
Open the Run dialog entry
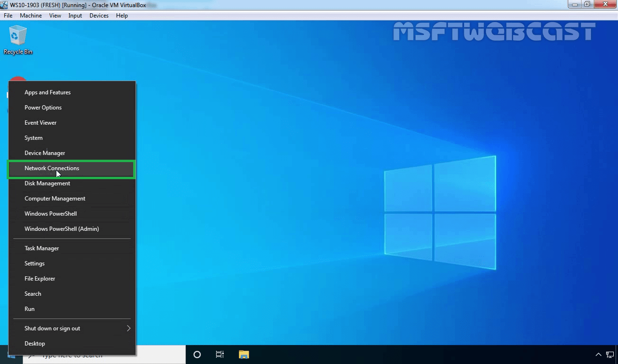[72, 309]
